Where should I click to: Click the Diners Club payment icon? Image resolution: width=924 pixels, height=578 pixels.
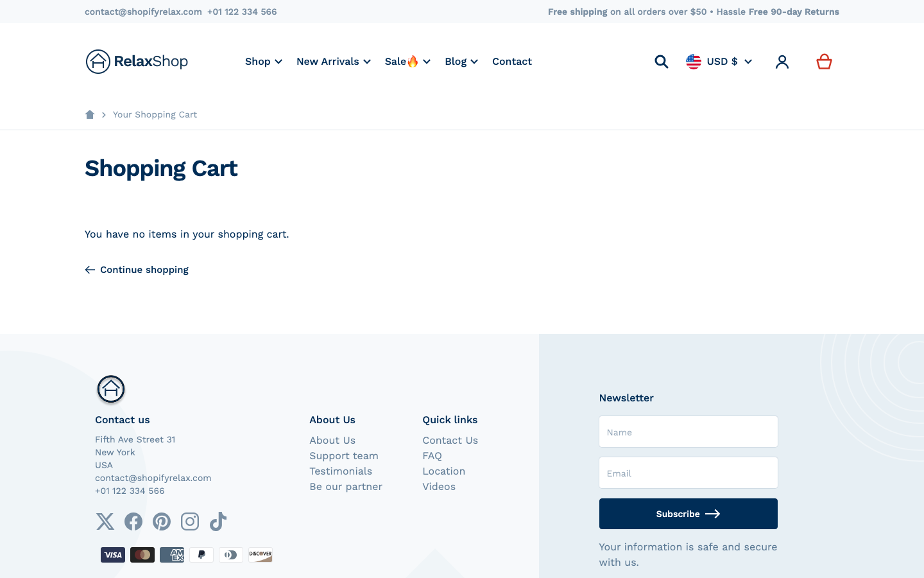pyautogui.click(x=231, y=555)
